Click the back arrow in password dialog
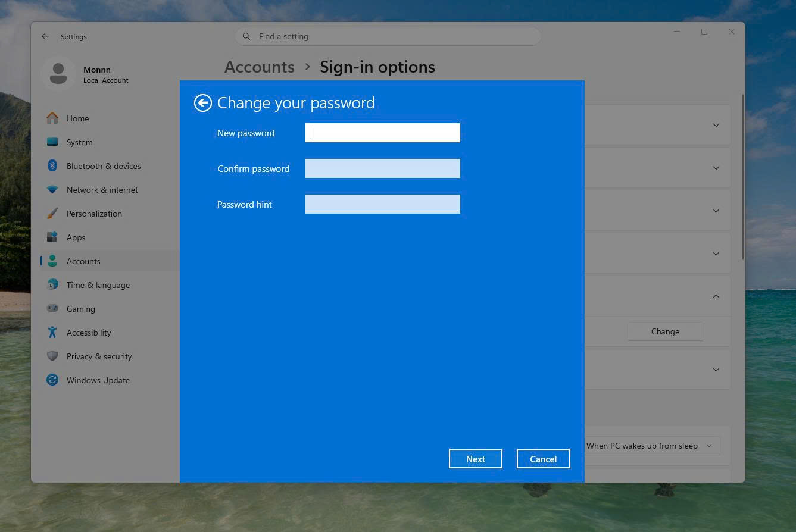 click(203, 103)
